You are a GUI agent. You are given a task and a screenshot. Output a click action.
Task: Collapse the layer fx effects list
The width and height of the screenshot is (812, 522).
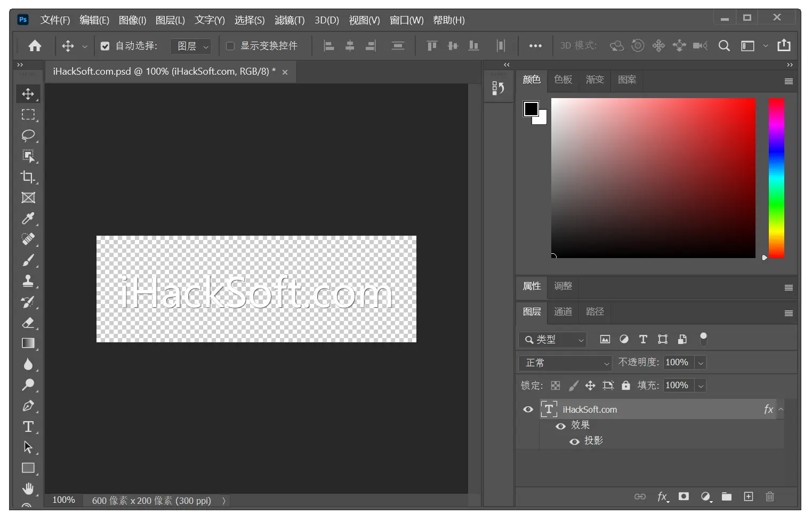tap(781, 409)
